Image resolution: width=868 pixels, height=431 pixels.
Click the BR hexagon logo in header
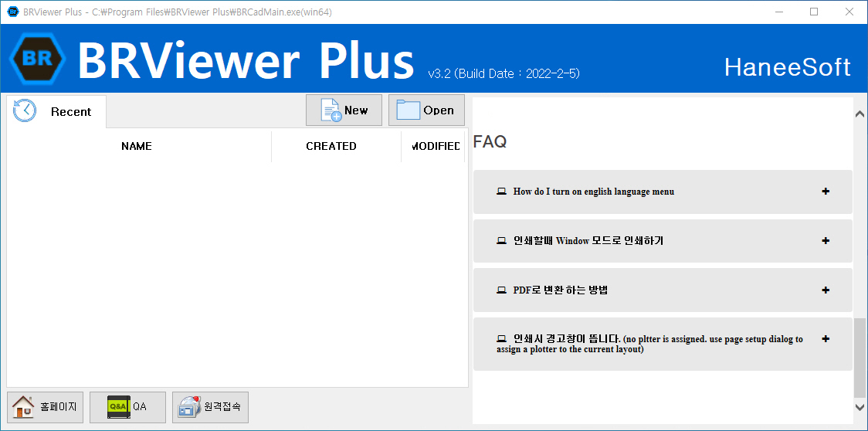pos(38,58)
